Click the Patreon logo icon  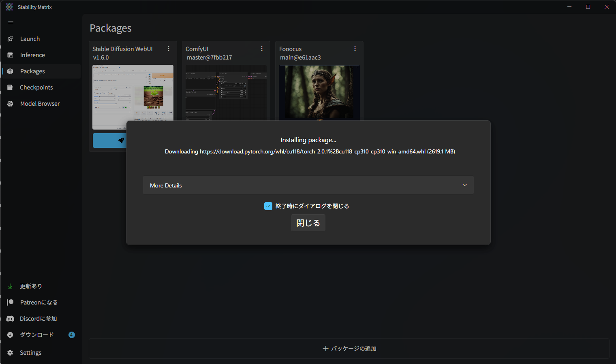10,302
